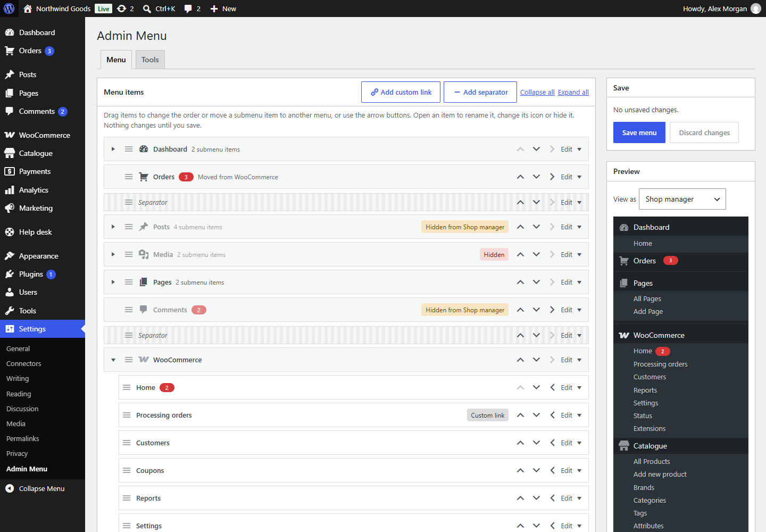Collapse the WooCommerce menu item
The height and width of the screenshot is (532, 766).
[113, 360]
